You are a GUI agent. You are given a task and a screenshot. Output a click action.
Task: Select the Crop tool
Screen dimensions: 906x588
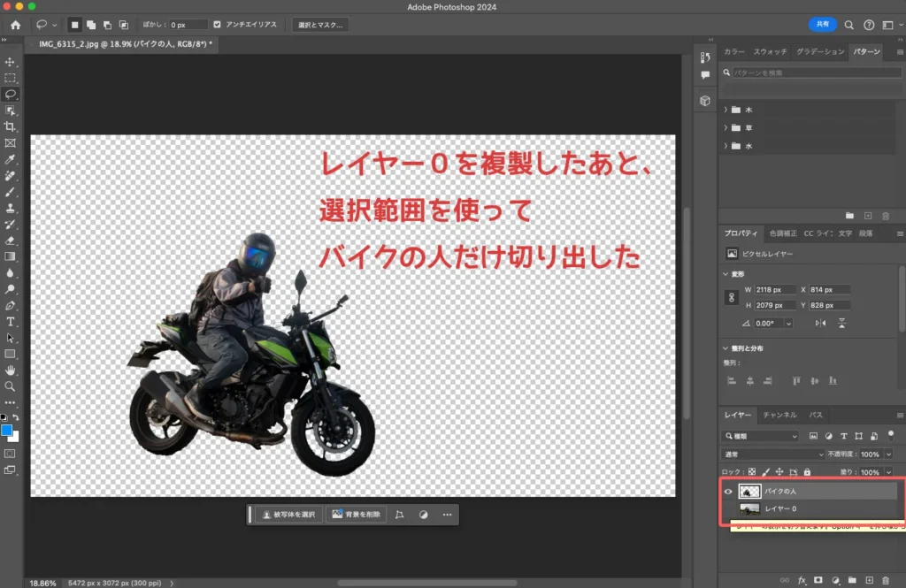tap(11, 126)
